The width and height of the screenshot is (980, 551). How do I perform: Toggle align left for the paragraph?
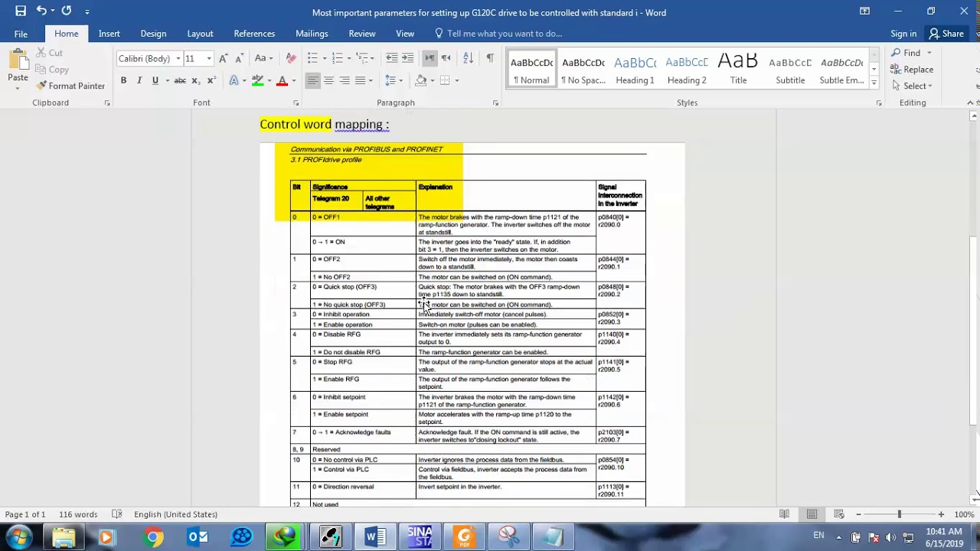point(312,80)
